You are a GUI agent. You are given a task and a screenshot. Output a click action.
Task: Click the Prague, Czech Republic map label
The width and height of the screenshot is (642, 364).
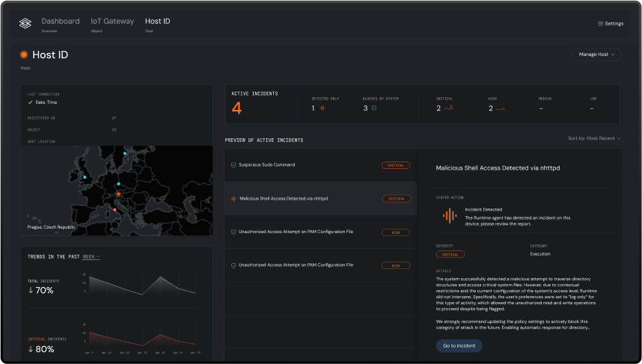click(51, 227)
